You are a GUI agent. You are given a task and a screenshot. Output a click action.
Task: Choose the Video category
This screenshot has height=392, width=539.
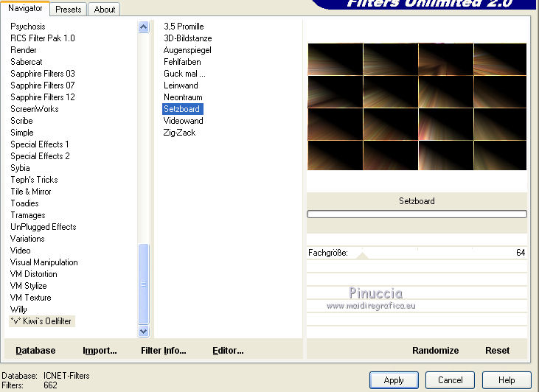(x=21, y=251)
